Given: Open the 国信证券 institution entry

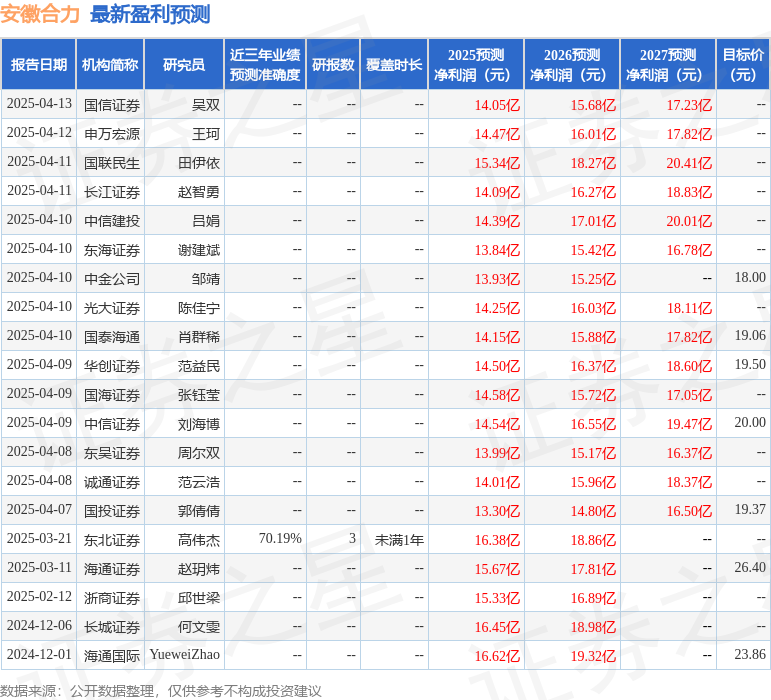Looking at the screenshot, I should (112, 105).
